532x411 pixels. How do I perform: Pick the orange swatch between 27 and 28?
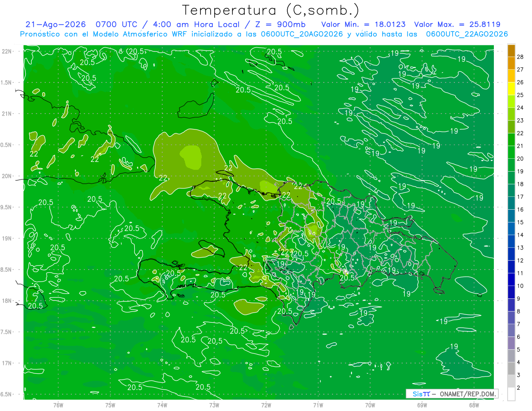(511, 63)
